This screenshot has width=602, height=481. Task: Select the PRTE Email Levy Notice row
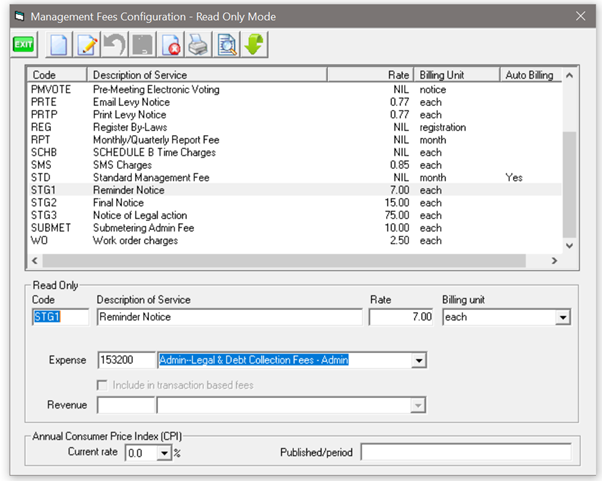tap(295, 102)
